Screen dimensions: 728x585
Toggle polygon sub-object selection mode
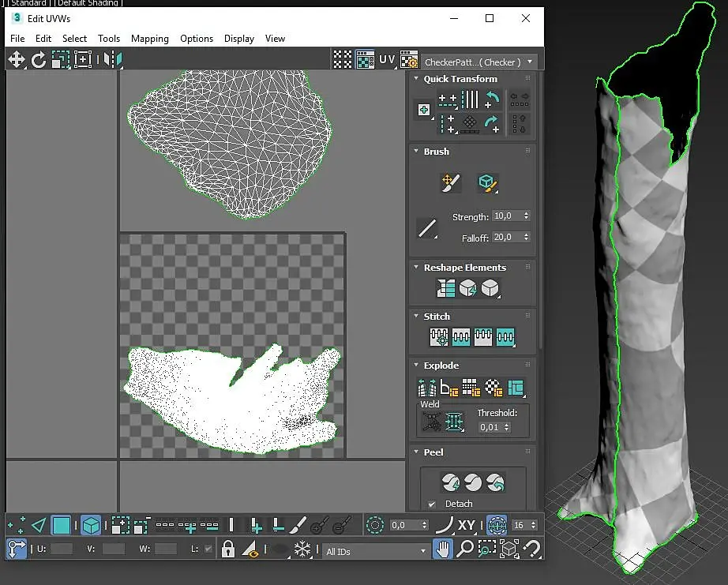61,525
